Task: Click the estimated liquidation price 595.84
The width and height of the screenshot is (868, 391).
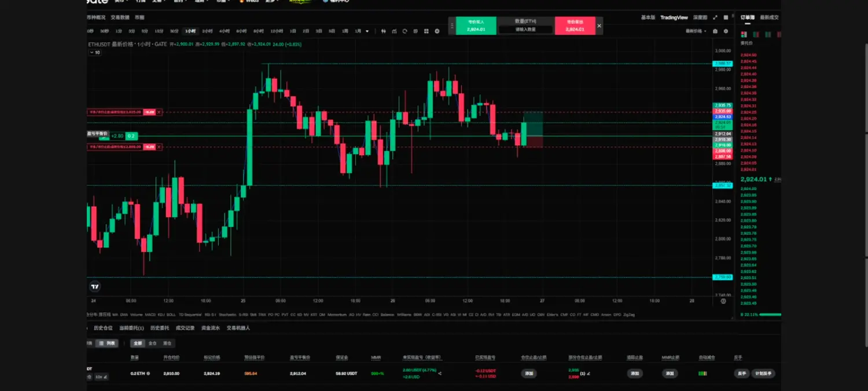Action: pos(251,374)
